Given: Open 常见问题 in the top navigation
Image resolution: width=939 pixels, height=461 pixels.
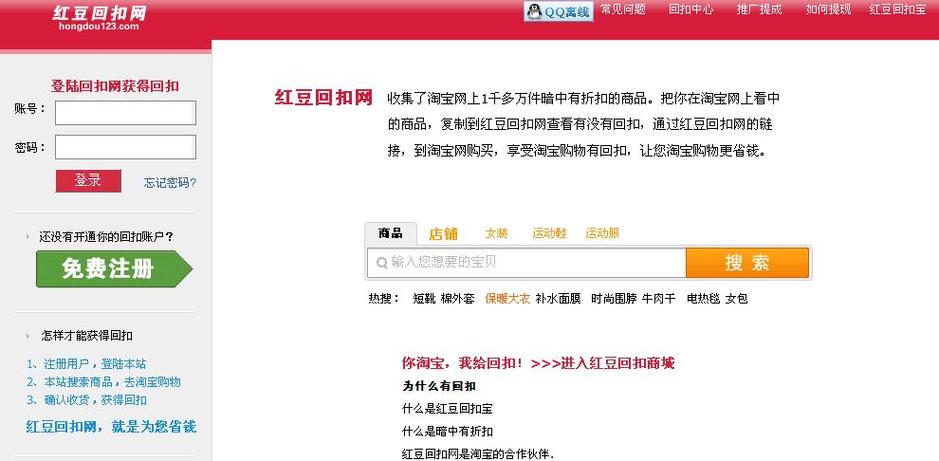Looking at the screenshot, I should tap(623, 10).
